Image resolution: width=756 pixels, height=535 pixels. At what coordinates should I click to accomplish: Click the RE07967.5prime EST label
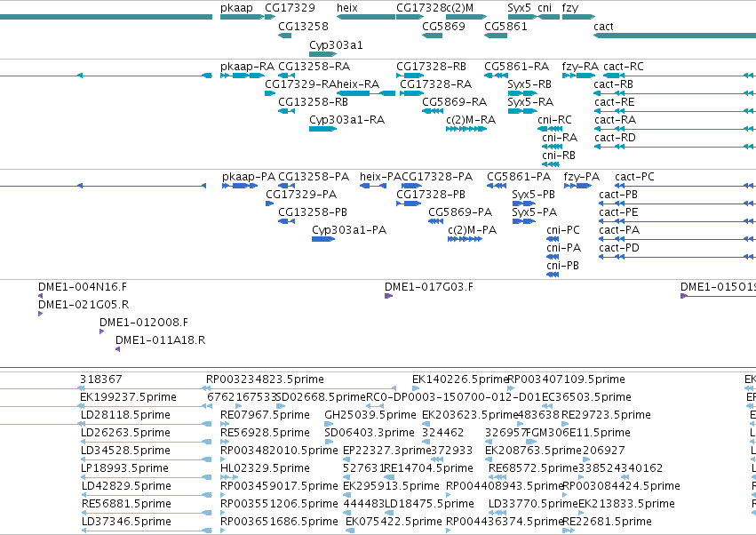click(265, 415)
